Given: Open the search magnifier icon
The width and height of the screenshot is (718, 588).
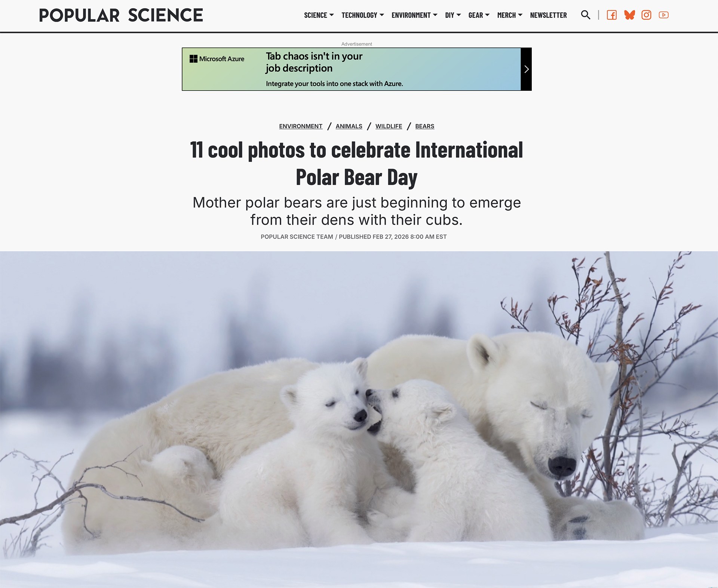Looking at the screenshot, I should coord(586,15).
